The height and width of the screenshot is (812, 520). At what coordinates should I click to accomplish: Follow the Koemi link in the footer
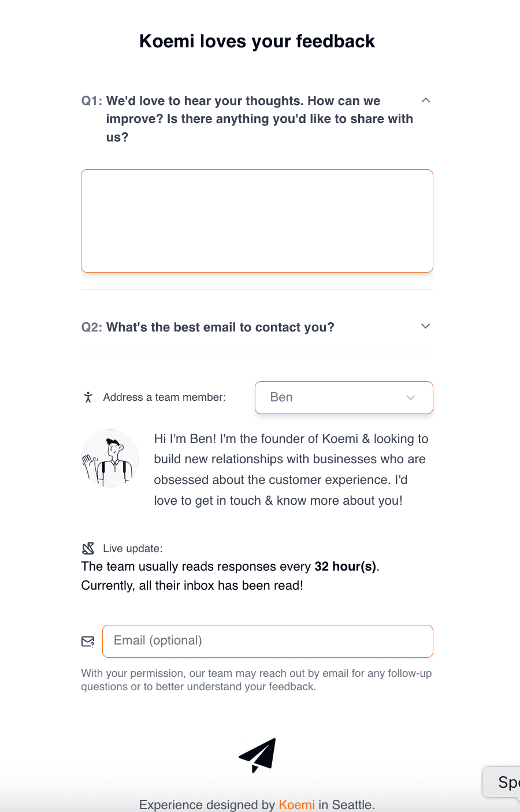coord(296,804)
